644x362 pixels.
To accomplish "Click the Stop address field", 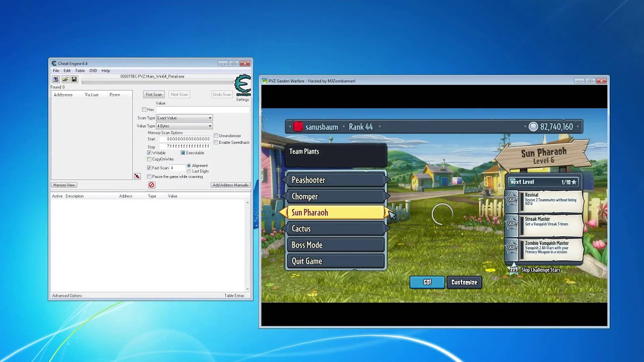I will pos(185,146).
